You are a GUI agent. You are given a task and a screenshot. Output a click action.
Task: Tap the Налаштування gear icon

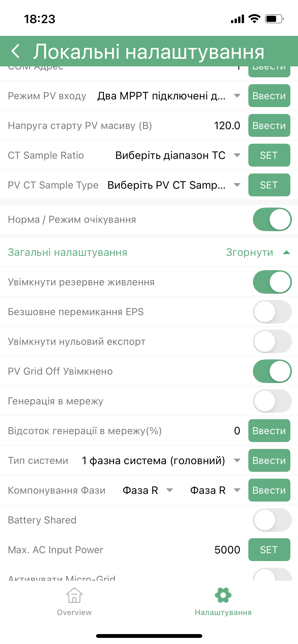point(223,595)
